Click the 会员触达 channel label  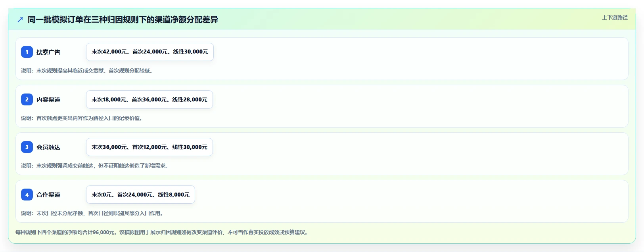pos(48,147)
